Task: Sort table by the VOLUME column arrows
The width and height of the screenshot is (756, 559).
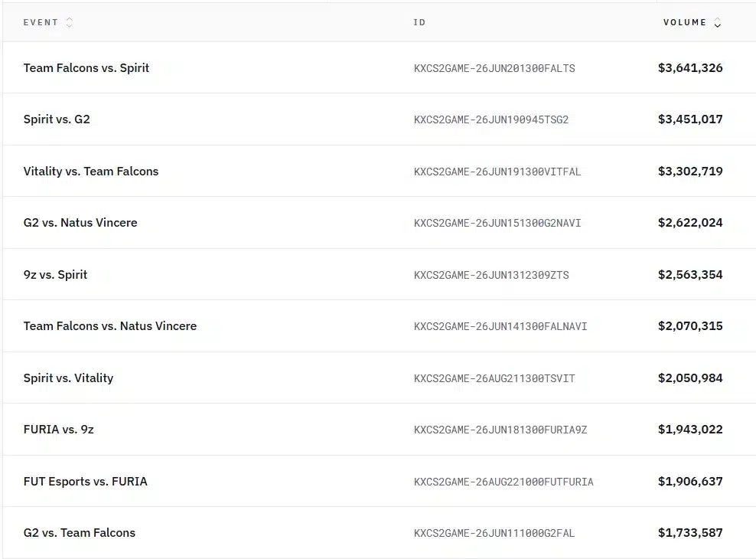Action: 718,23
